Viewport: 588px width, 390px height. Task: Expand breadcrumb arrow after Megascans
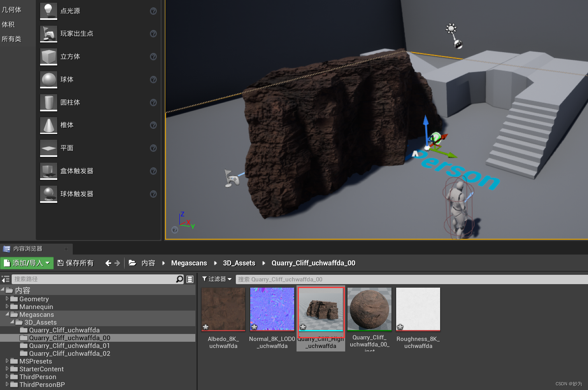pos(215,263)
